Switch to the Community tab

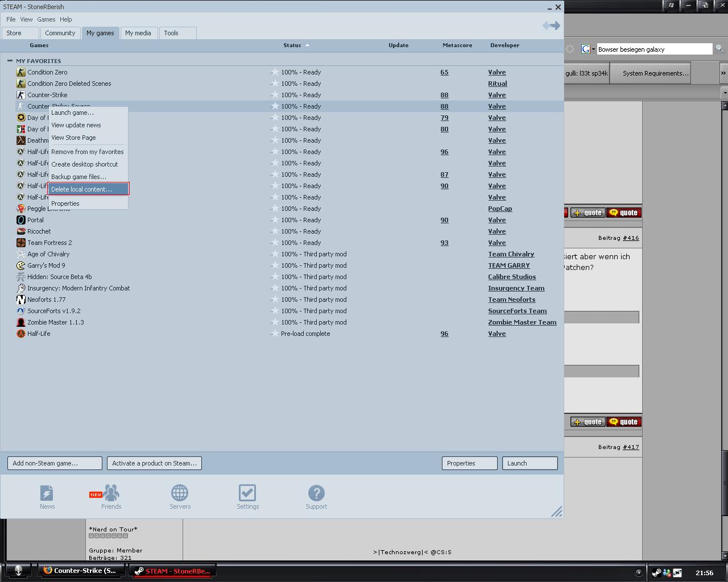click(60, 33)
